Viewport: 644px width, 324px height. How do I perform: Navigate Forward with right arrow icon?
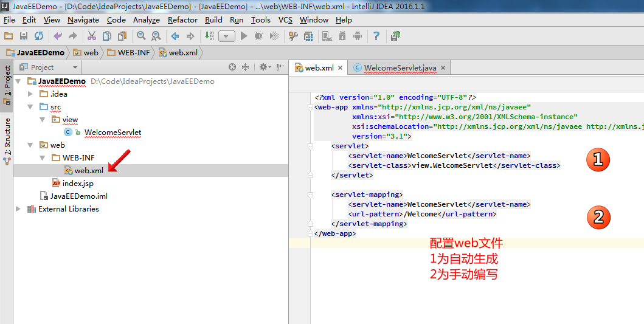pyautogui.click(x=190, y=36)
